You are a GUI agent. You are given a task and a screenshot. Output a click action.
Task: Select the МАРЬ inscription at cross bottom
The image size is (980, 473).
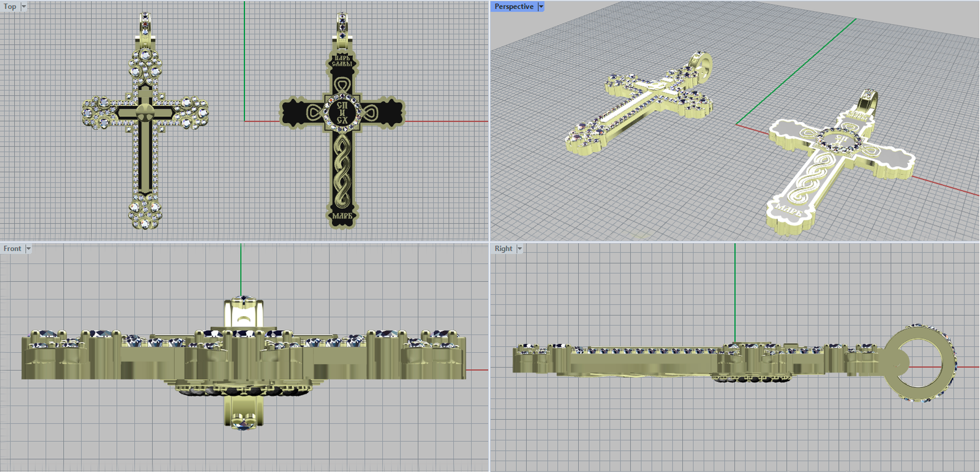pos(342,216)
